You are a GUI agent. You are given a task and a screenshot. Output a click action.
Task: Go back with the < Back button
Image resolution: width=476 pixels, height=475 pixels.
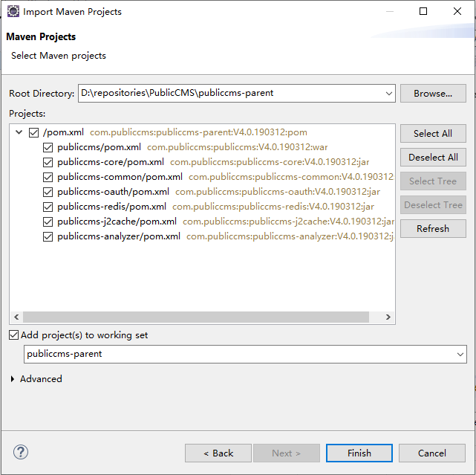[x=218, y=453]
